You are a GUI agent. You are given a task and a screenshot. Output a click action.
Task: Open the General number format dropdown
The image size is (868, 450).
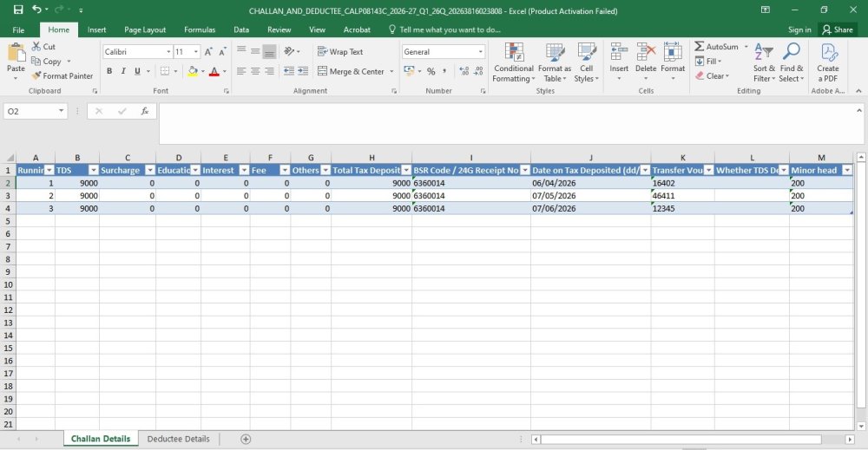(480, 52)
